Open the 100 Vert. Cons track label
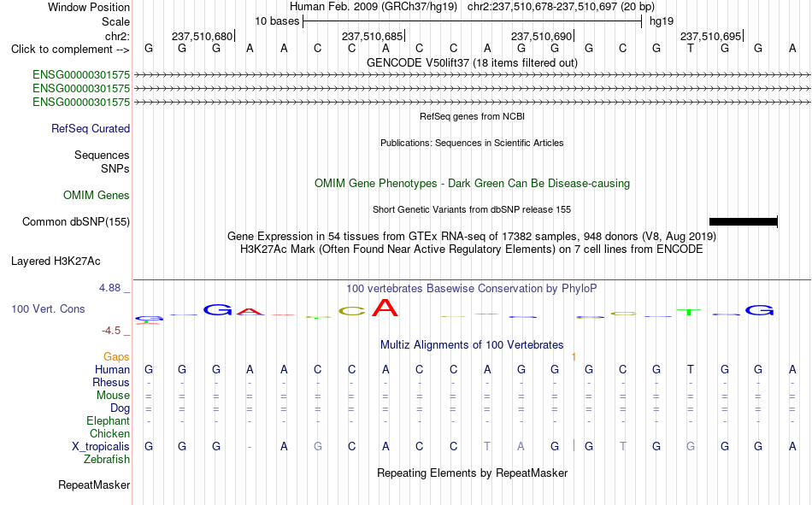 click(x=48, y=309)
